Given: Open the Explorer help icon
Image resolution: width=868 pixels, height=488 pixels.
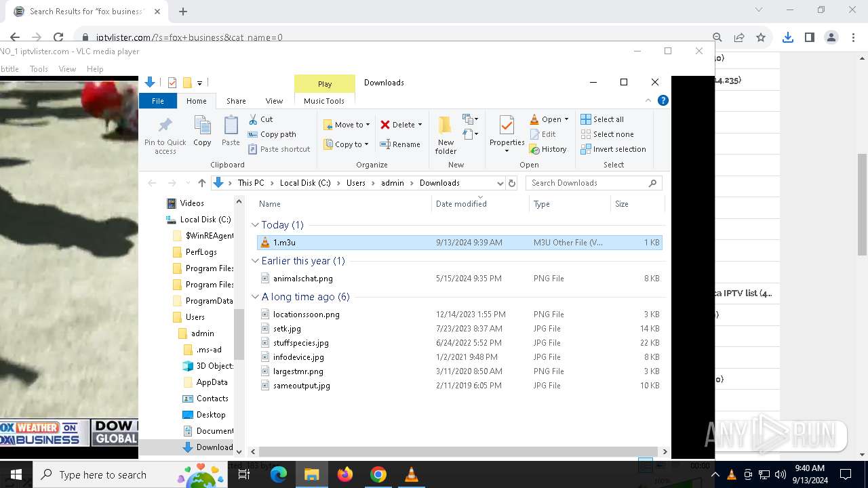Looking at the screenshot, I should click(x=663, y=100).
